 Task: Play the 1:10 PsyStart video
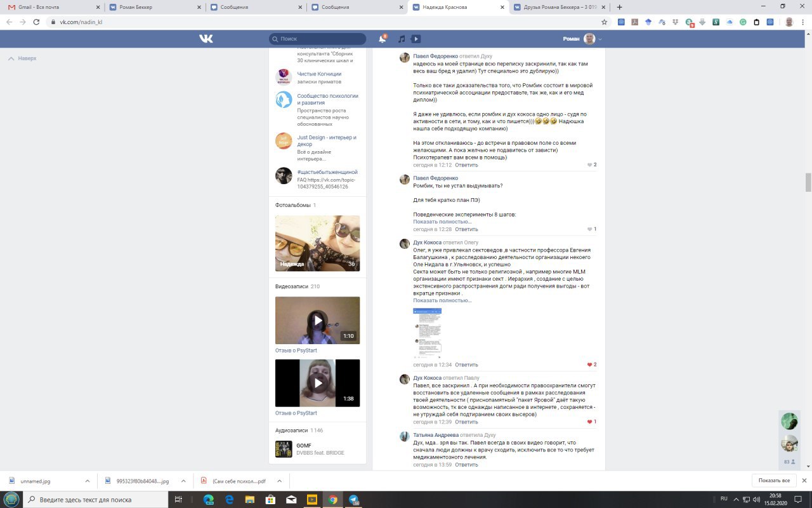tap(317, 320)
